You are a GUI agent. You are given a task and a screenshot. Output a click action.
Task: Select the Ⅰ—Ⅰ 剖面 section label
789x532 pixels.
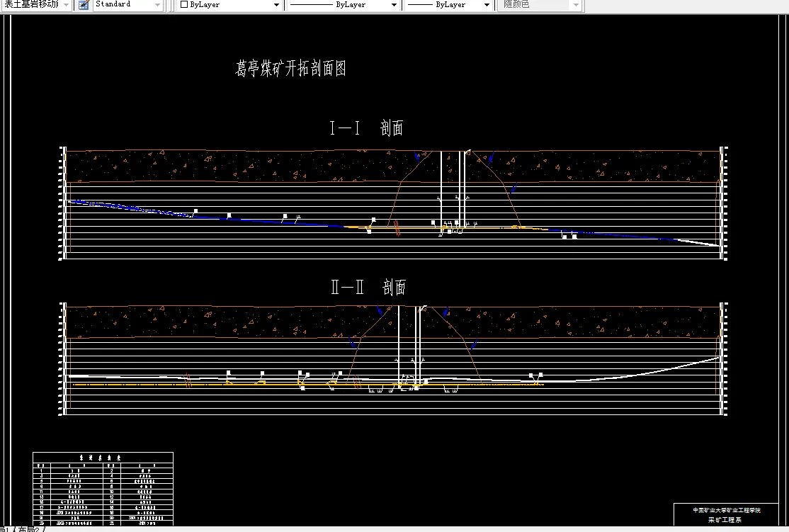(366, 128)
